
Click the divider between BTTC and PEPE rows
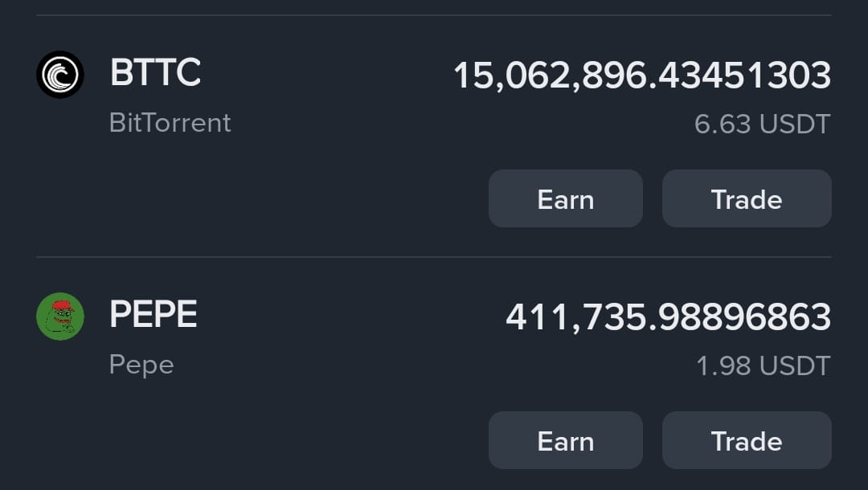coord(434,257)
